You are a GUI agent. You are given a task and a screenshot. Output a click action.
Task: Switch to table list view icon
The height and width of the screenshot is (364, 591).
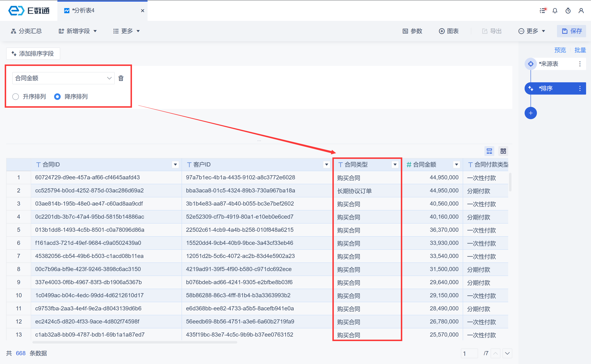[489, 151]
